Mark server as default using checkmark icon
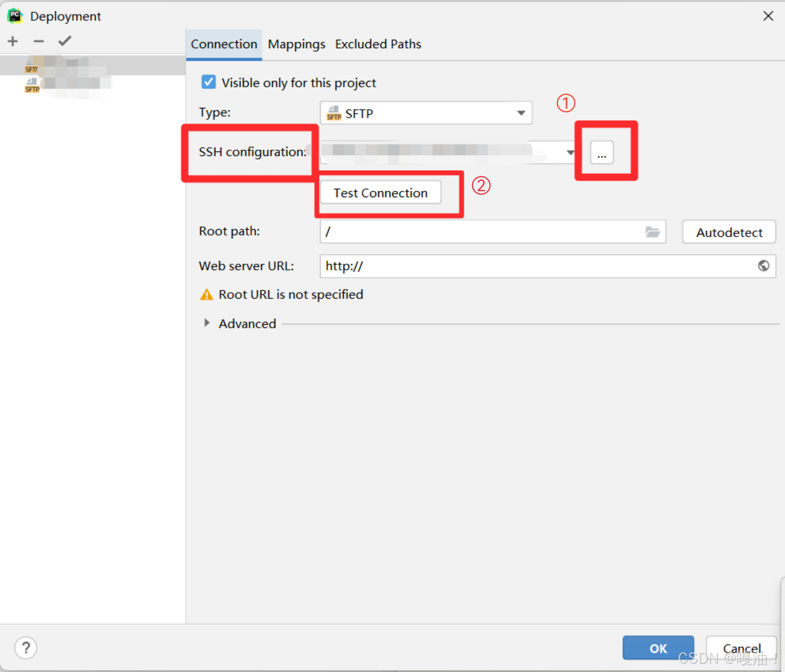Screen dimensions: 785x672 click(65, 41)
